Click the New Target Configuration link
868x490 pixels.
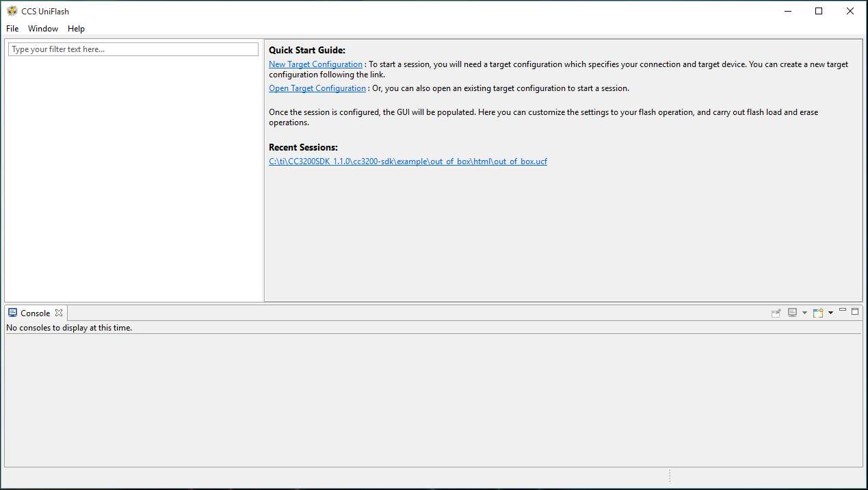[315, 64]
